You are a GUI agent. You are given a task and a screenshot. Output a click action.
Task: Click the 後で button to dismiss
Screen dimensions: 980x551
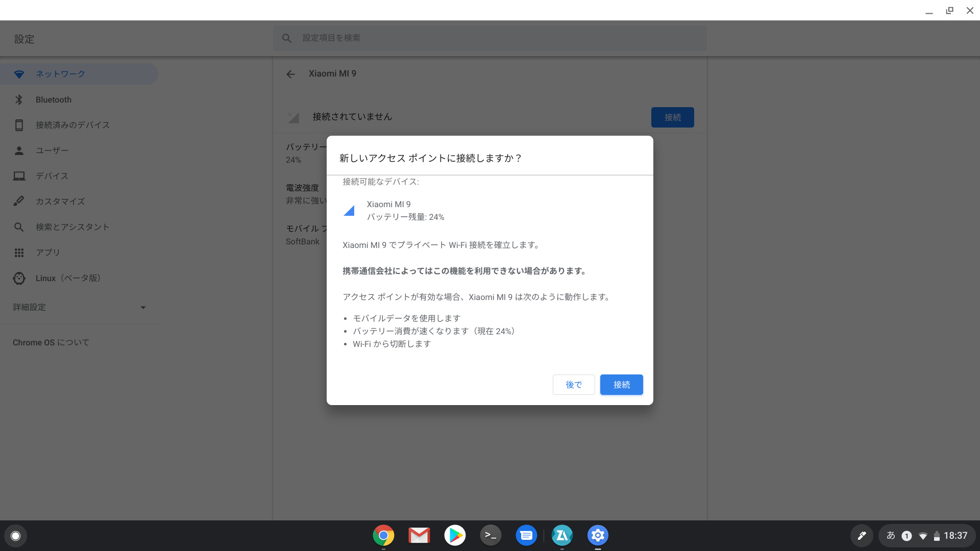[x=574, y=385]
